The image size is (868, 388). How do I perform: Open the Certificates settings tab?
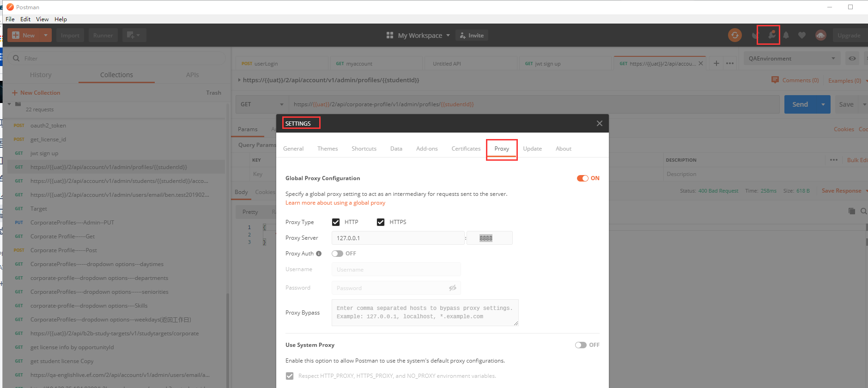click(466, 149)
